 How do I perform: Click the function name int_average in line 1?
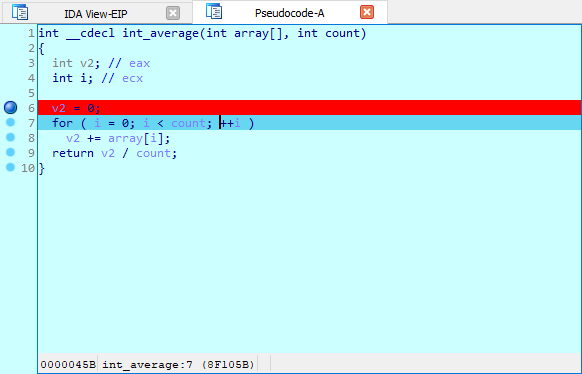[161, 33]
